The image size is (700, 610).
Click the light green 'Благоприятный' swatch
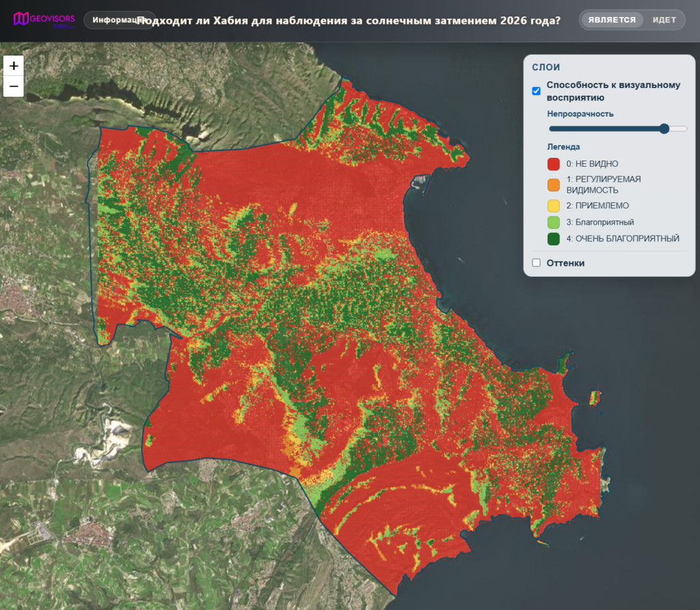pyautogui.click(x=554, y=222)
